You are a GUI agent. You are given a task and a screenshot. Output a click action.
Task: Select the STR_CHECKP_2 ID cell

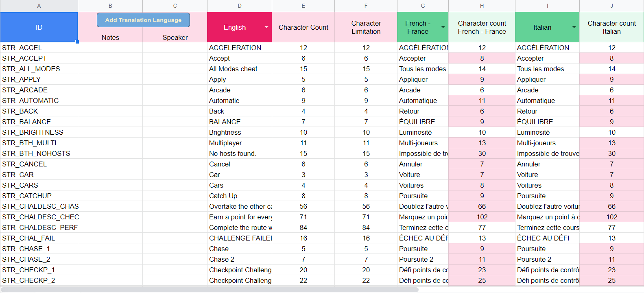tap(39, 280)
